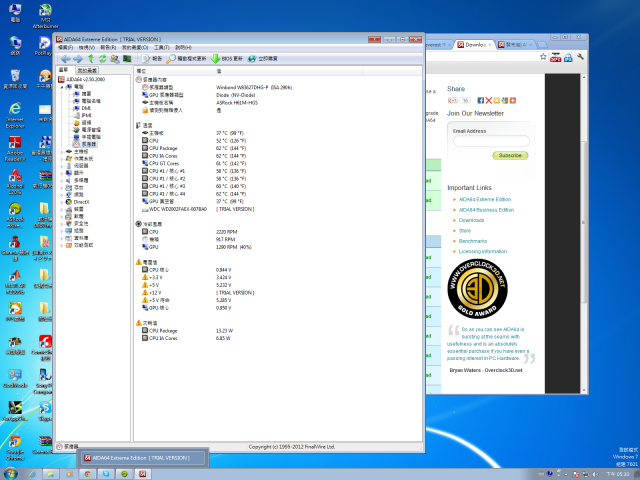Switch to the second tab above the tree

point(87,71)
